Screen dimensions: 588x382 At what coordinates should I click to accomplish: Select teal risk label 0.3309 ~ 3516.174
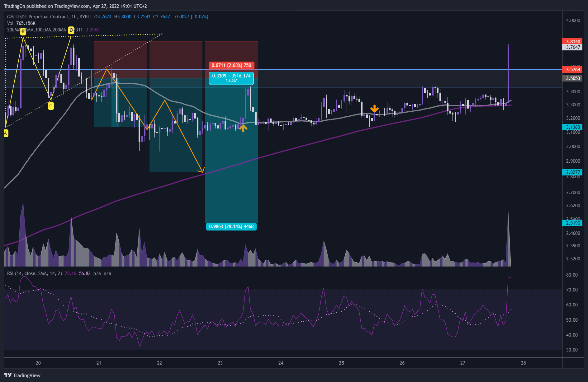(231, 78)
